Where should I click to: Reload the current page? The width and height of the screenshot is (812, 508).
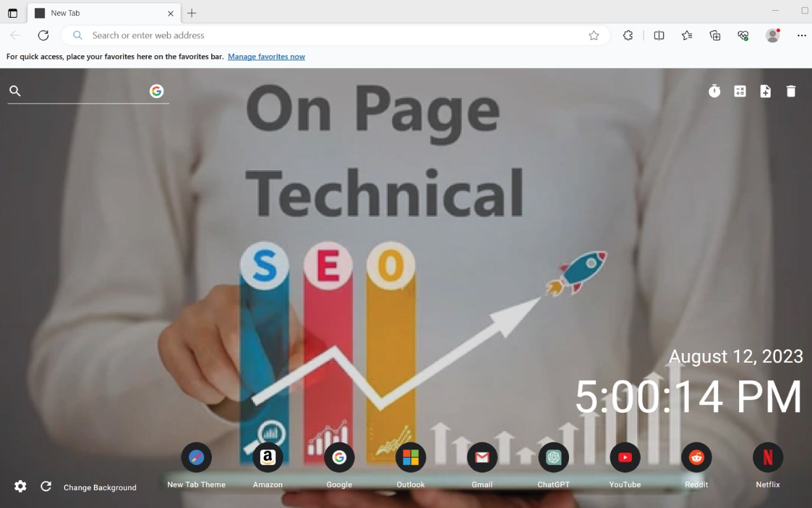point(43,36)
